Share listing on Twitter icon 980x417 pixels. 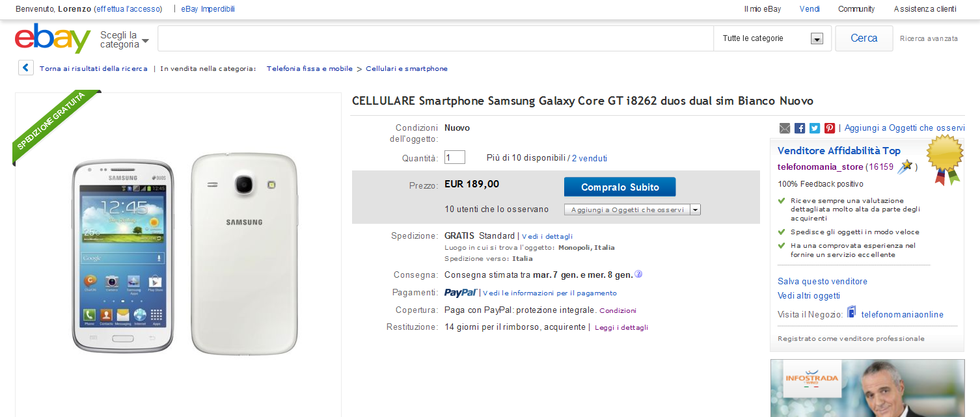pyautogui.click(x=815, y=128)
